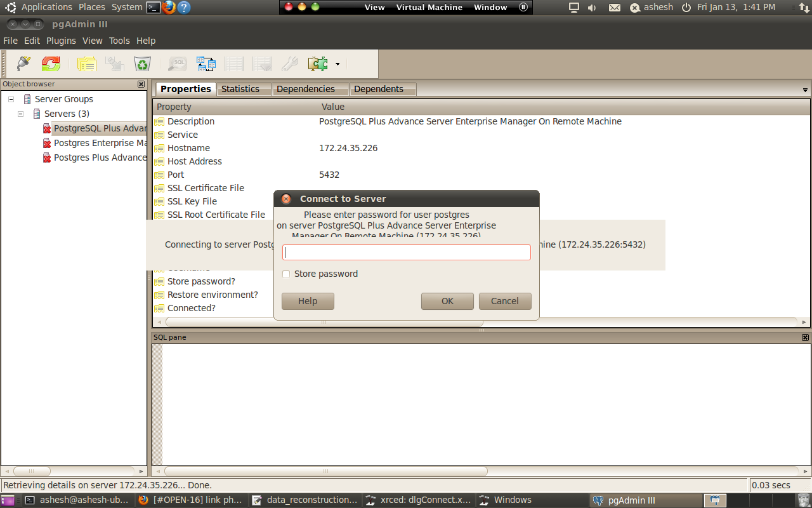
Task: Close the Object browser panel
Action: [x=141, y=84]
